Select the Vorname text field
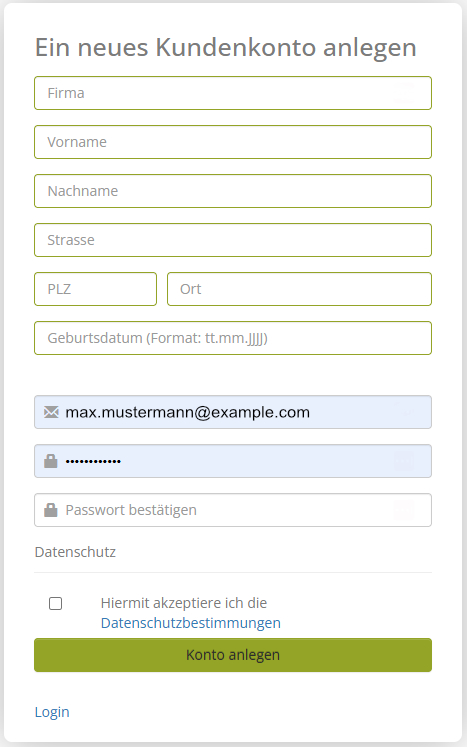Viewport: 467px width, 747px height. 233,142
